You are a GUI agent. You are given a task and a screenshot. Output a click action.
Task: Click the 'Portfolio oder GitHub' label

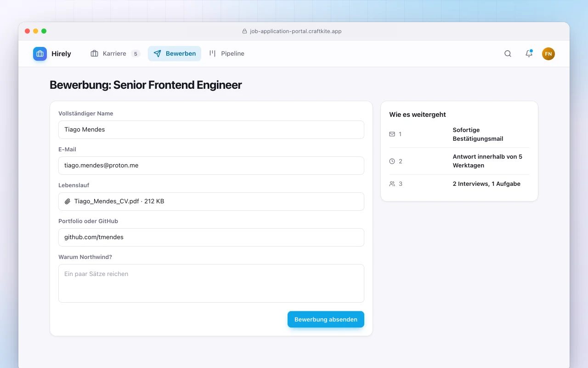(x=88, y=221)
